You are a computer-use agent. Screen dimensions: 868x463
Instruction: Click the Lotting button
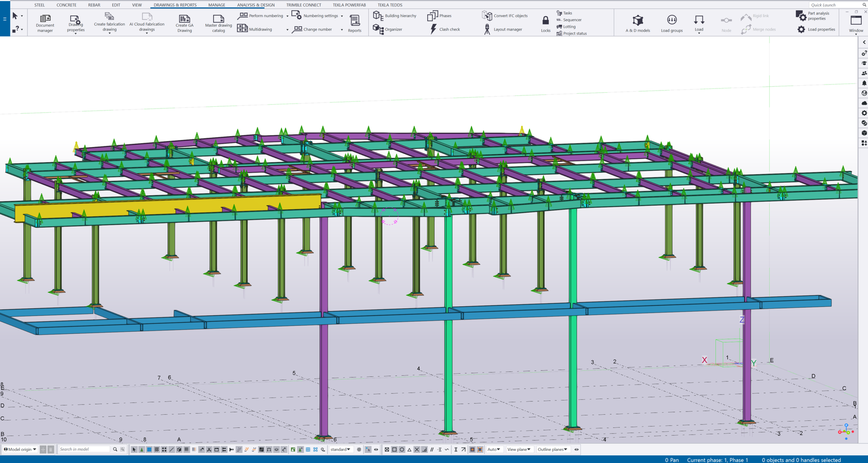(566, 27)
